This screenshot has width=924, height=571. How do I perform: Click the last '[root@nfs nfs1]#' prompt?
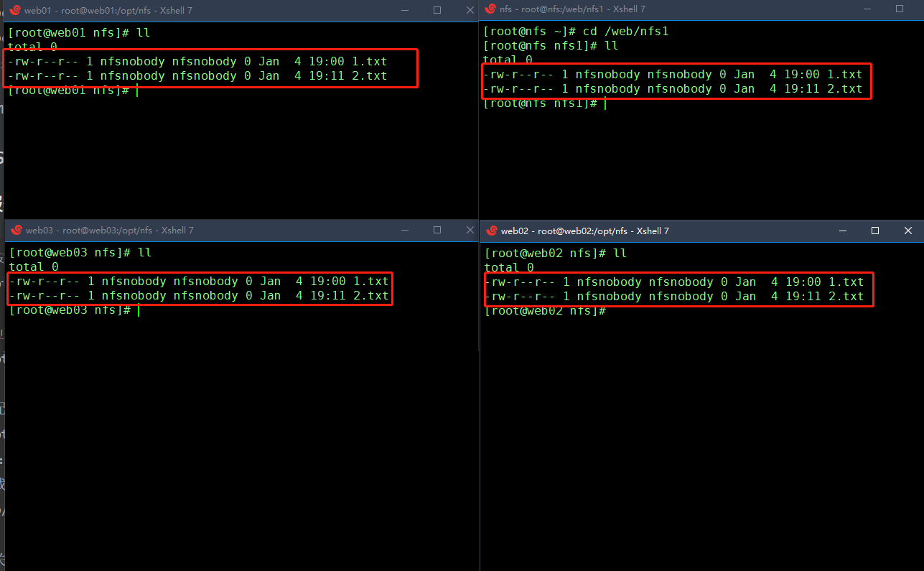point(540,103)
